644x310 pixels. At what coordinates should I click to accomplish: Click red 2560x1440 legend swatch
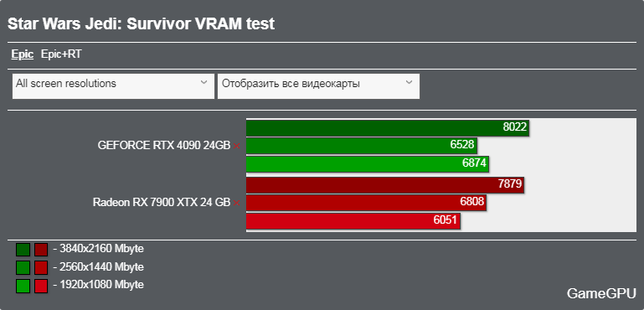tap(41, 267)
